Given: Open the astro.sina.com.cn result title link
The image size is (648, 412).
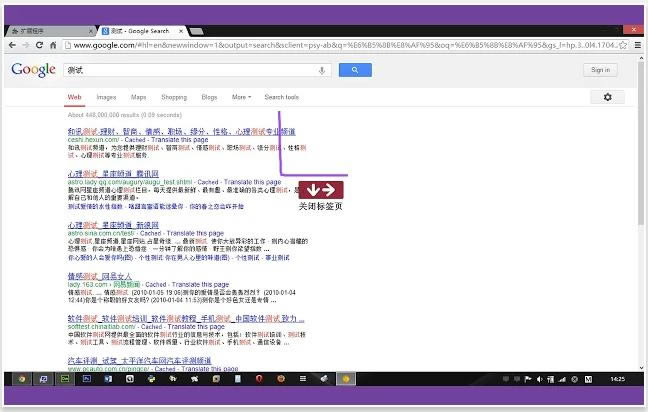Looking at the screenshot, I should click(113, 225).
